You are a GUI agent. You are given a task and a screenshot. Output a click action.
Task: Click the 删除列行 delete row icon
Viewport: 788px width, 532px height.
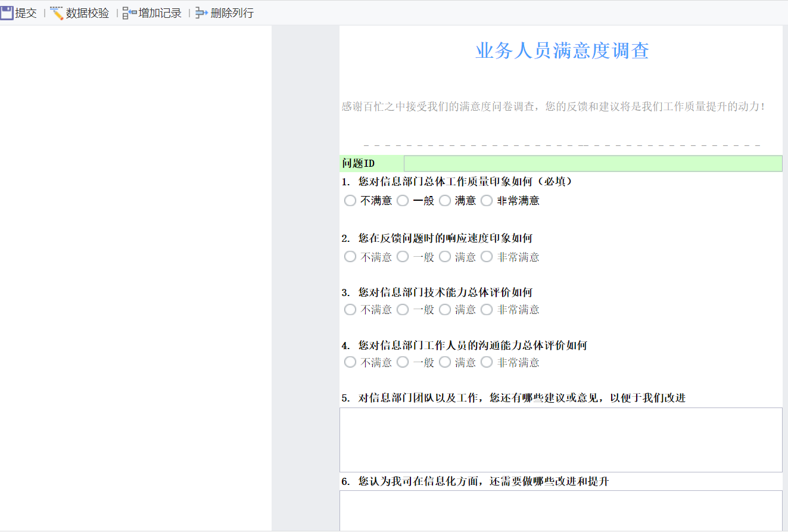point(201,13)
